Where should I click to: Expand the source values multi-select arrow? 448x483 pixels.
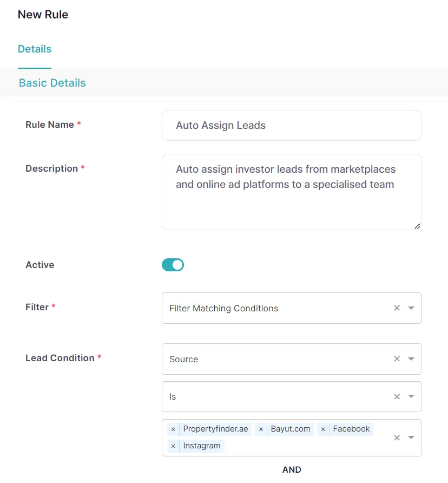pos(411,438)
